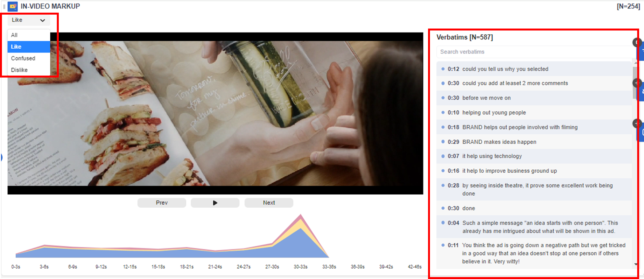Go to the previous clip with Prev

click(162, 203)
